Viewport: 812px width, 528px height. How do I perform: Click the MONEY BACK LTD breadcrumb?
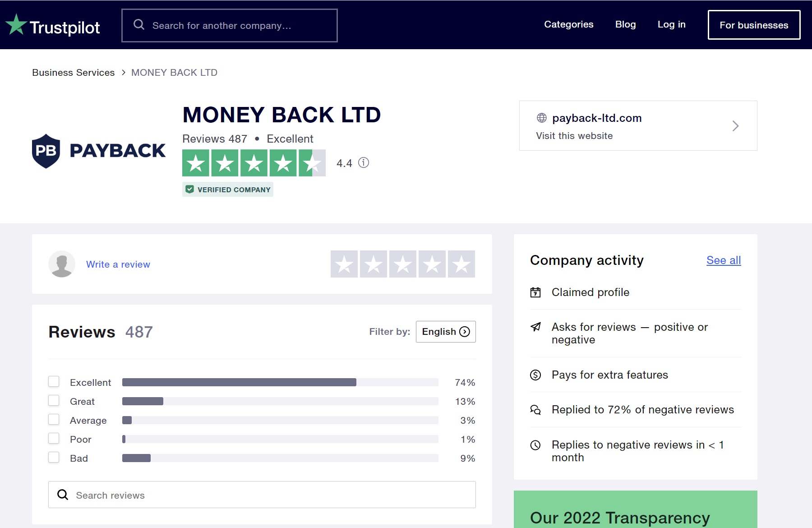pyautogui.click(x=174, y=73)
